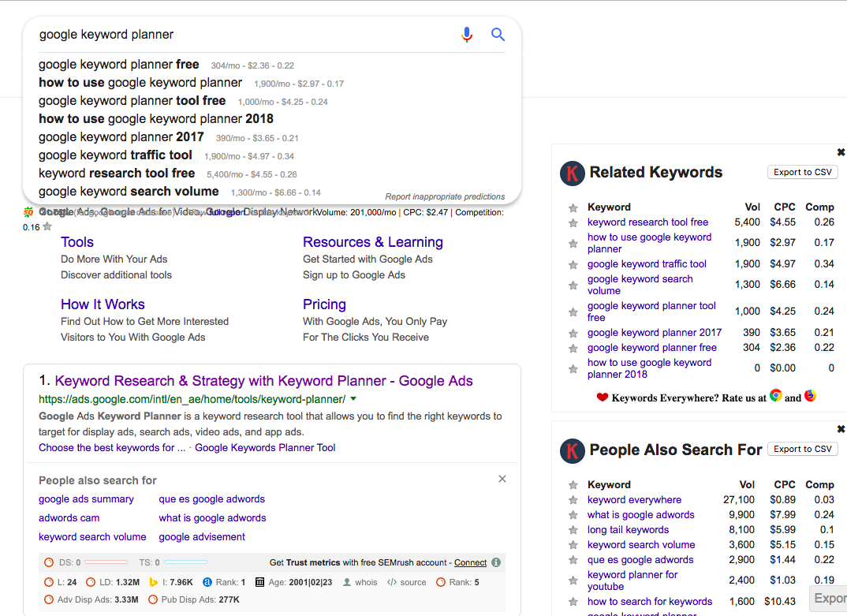This screenshot has width=847, height=616.
Task: Star the 'google keyword traffic tool' row
Action: [573, 265]
